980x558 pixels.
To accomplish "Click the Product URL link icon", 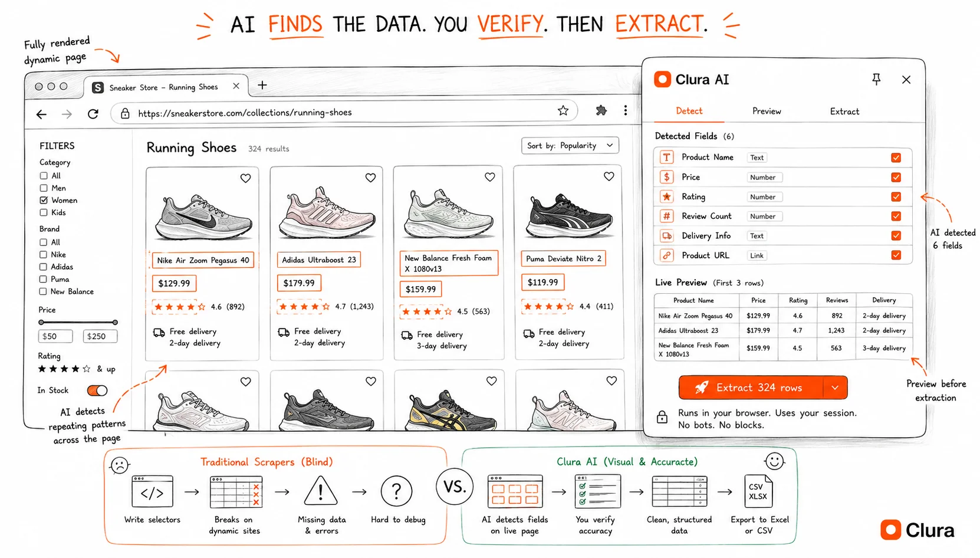I will pos(666,255).
